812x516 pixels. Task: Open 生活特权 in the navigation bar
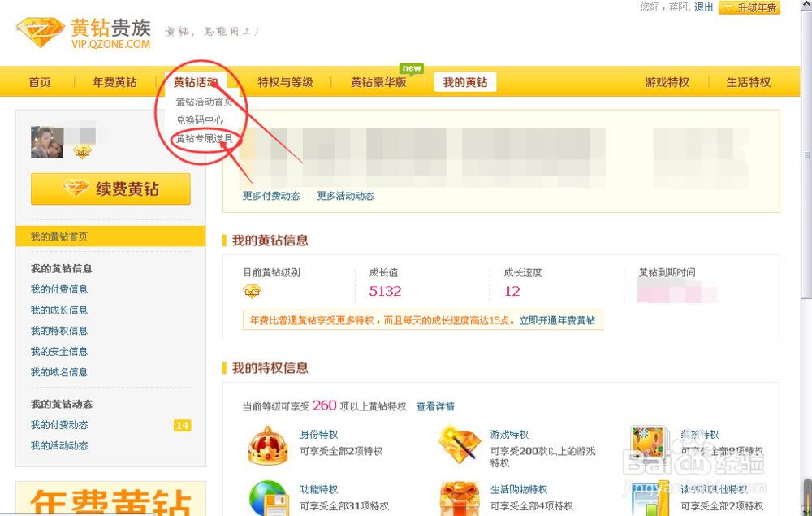point(749,82)
